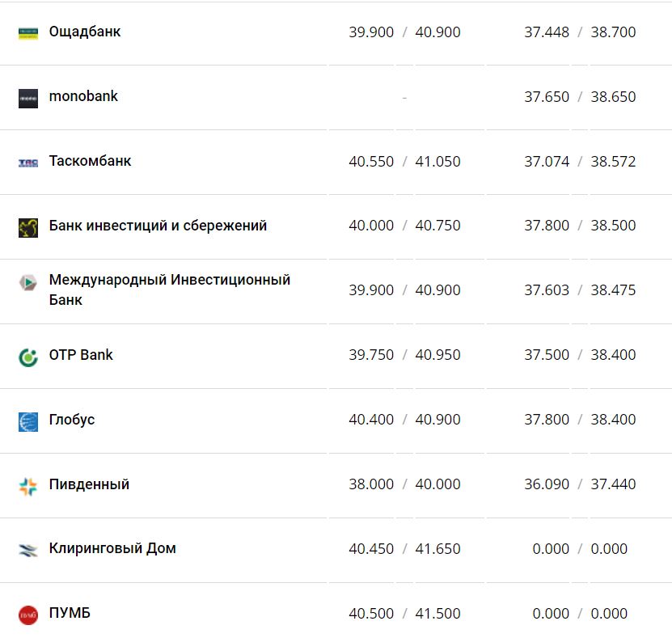Click the Глобус bank logo icon
Screen dimensions: 672x638
(x=28, y=421)
